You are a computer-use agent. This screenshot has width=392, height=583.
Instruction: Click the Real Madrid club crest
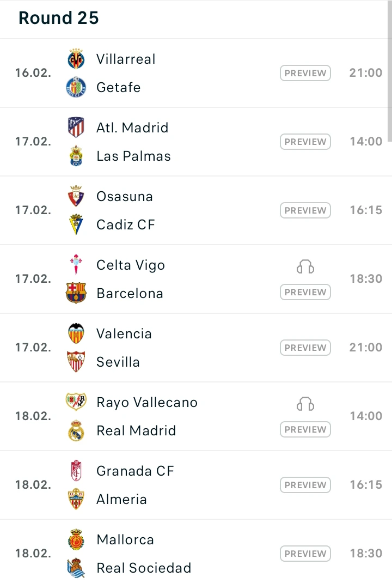click(x=76, y=430)
